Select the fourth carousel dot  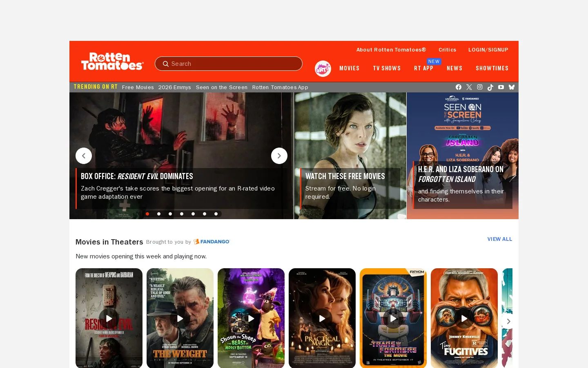coord(182,214)
